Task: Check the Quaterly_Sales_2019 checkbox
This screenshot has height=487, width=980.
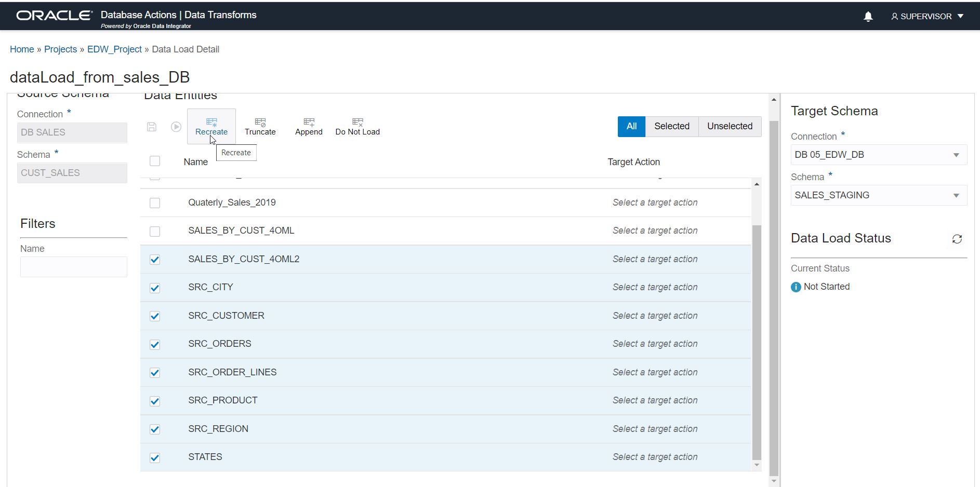Action: [x=155, y=203]
